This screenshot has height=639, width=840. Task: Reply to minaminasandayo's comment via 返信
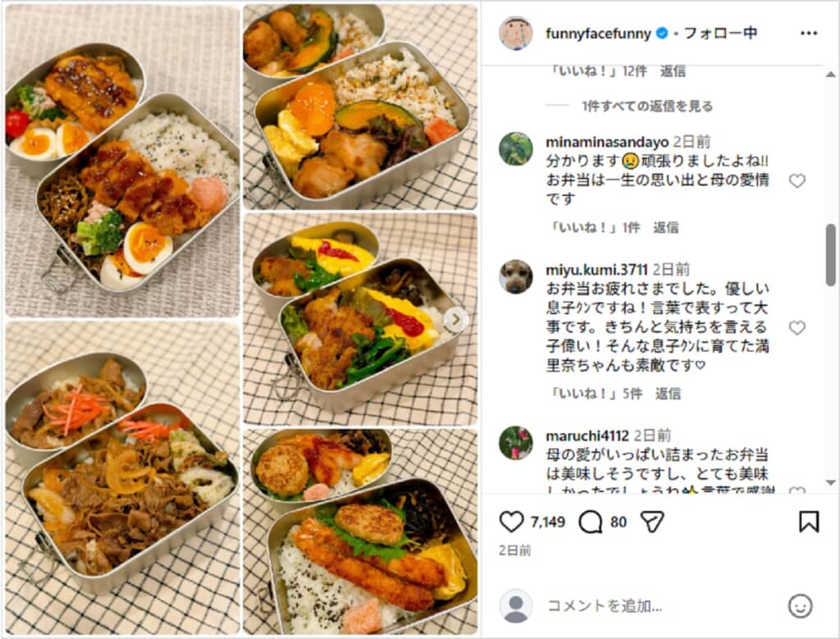point(665,228)
